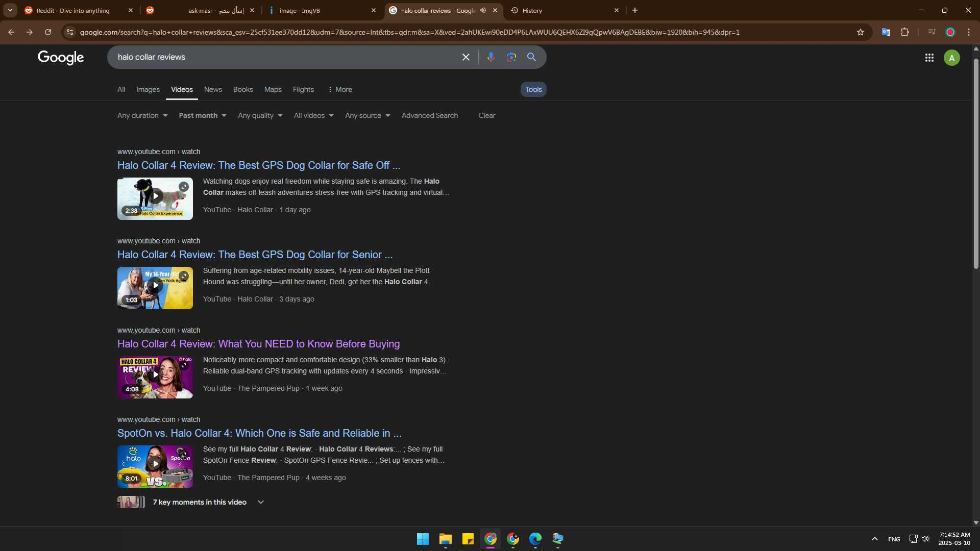This screenshot has width=980, height=551.
Task: Clear the search box with the X icon
Action: (465, 57)
